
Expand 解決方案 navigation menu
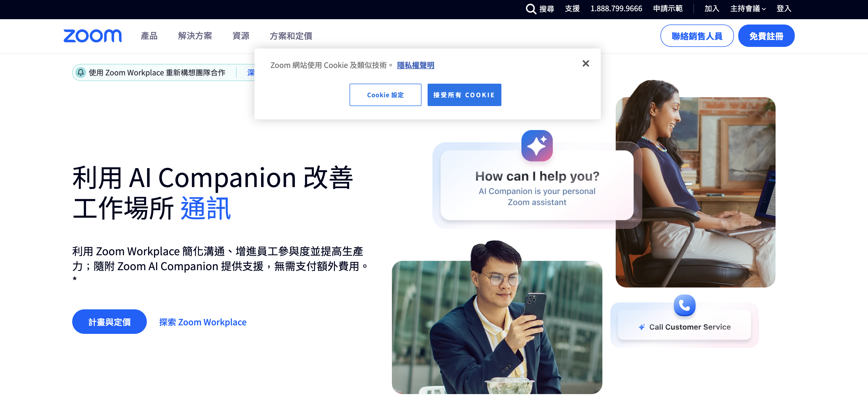[195, 36]
